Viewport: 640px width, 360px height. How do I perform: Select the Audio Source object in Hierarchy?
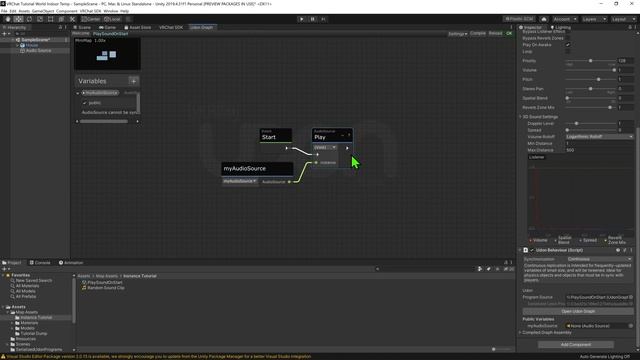[x=38, y=51]
